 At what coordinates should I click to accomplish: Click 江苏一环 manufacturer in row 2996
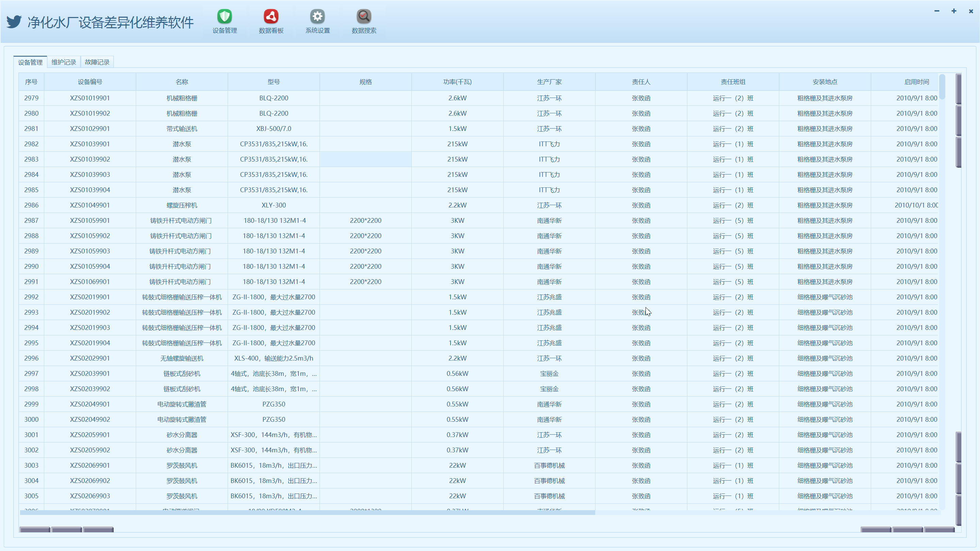[x=549, y=358]
